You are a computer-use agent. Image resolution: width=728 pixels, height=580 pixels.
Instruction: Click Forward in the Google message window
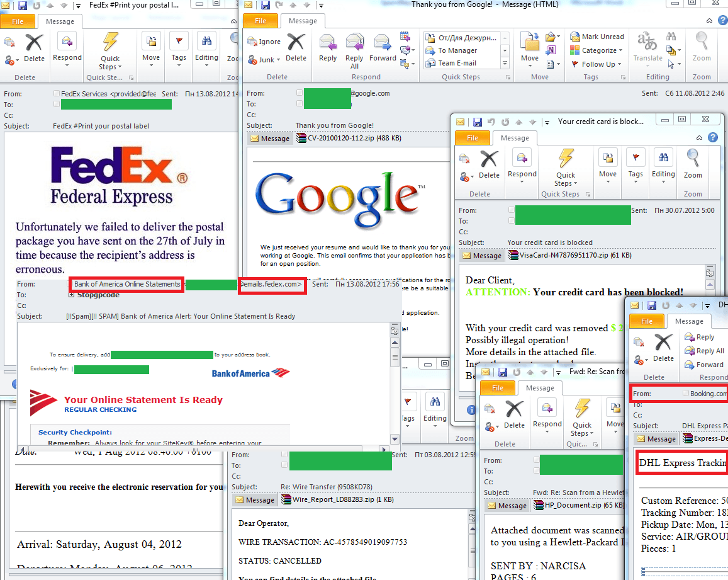click(x=383, y=48)
